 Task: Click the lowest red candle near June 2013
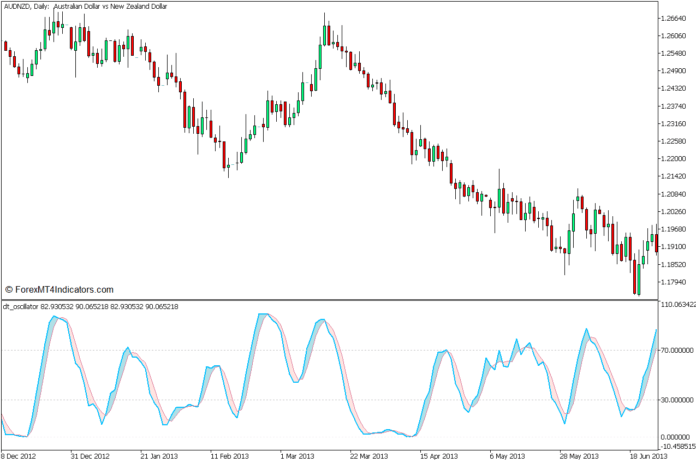coord(637,278)
